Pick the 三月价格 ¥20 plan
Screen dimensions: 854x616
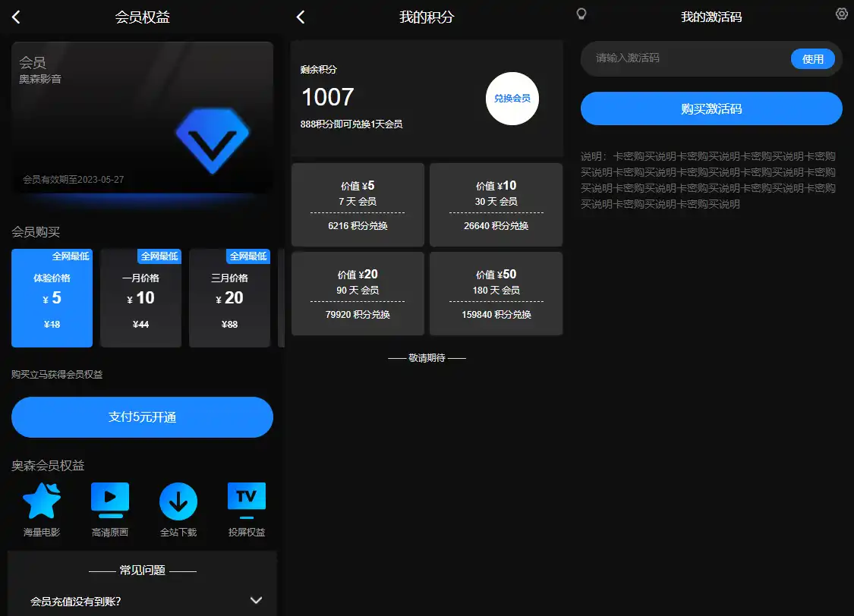(229, 298)
